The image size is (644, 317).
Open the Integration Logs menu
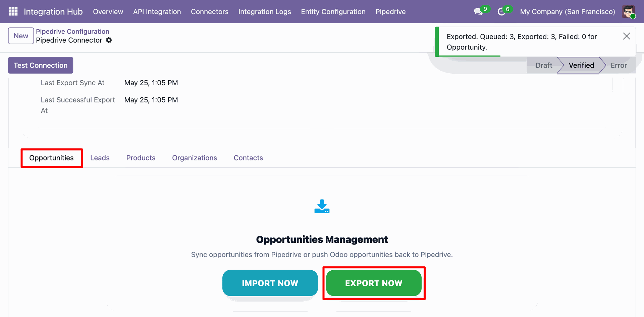tap(265, 12)
